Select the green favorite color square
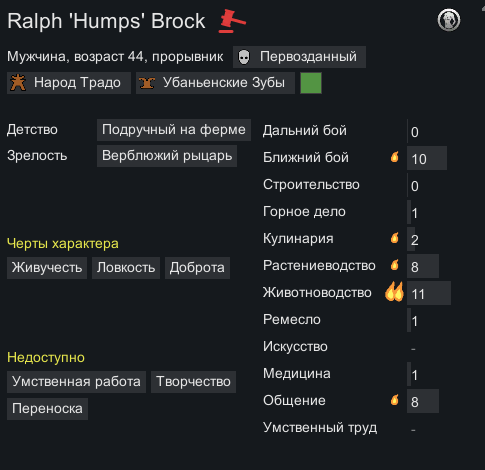This screenshot has height=470, width=485. click(x=311, y=83)
